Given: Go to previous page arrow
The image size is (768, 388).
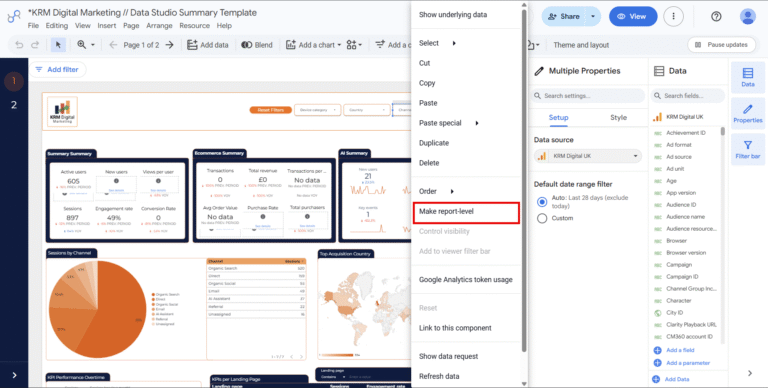Looking at the screenshot, I should 113,45.
